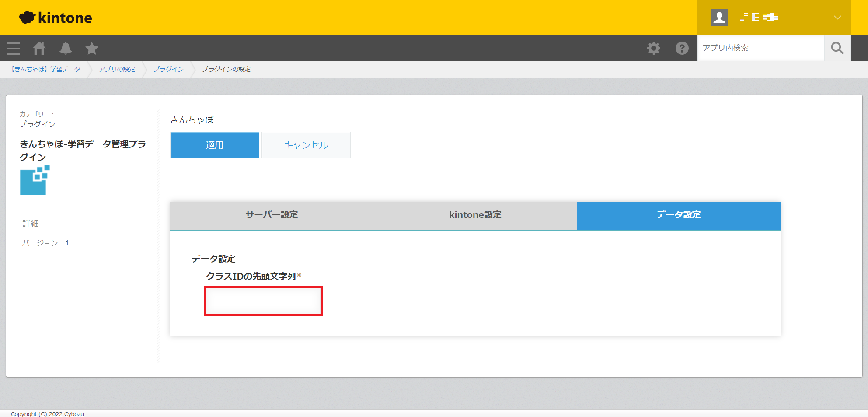Click the user avatar icon
This screenshot has height=417, width=868.
coord(719,18)
